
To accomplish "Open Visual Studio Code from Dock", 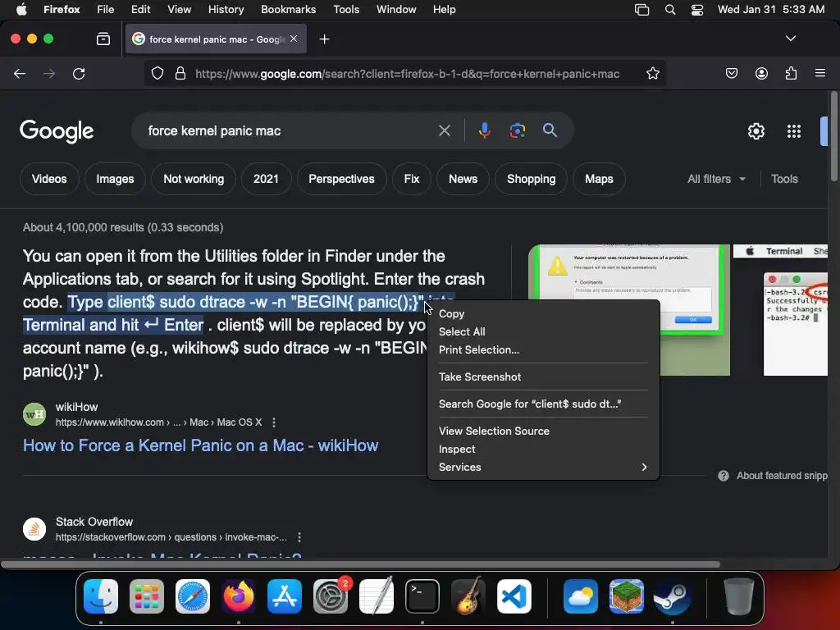I will tap(514, 596).
